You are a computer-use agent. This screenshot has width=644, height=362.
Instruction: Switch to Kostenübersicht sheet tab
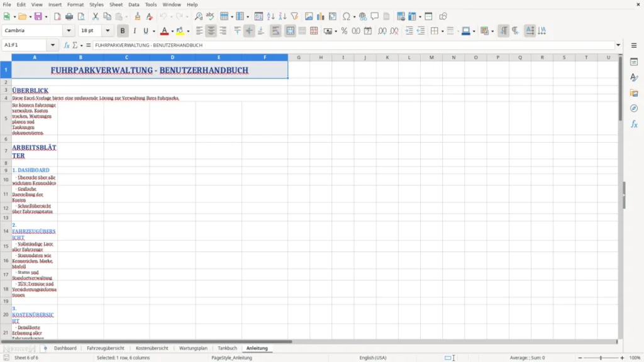tap(152, 348)
